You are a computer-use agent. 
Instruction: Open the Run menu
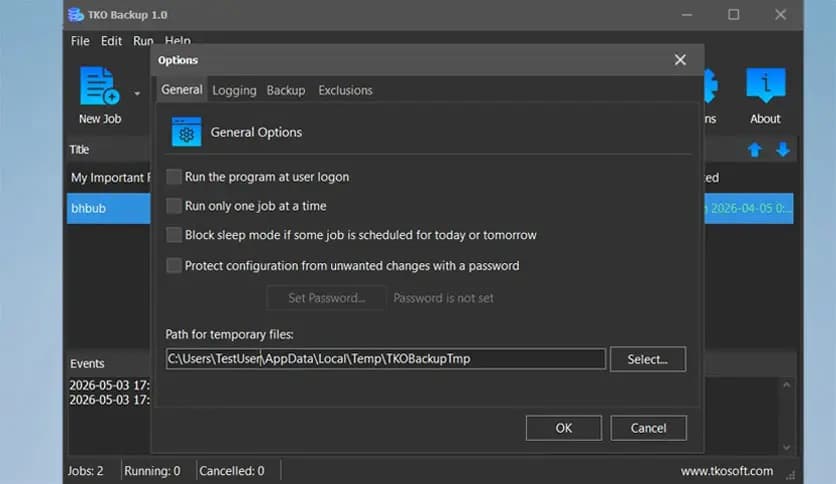[x=143, y=41]
